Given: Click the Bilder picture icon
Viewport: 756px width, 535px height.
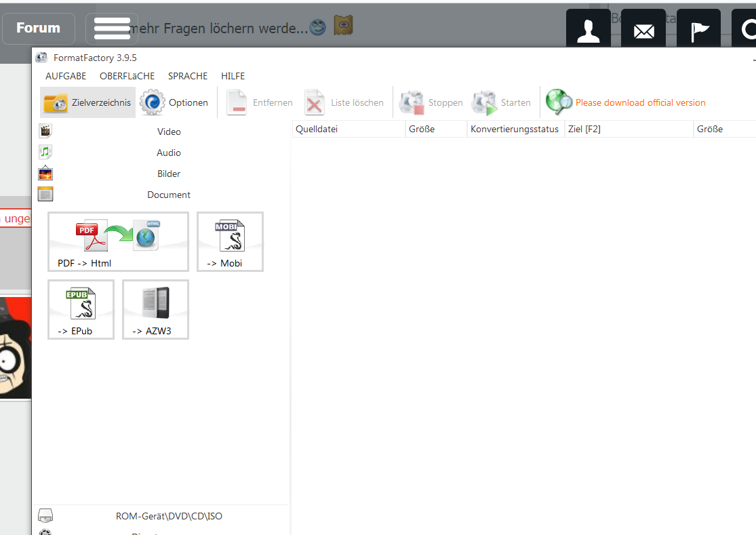Looking at the screenshot, I should (x=45, y=173).
